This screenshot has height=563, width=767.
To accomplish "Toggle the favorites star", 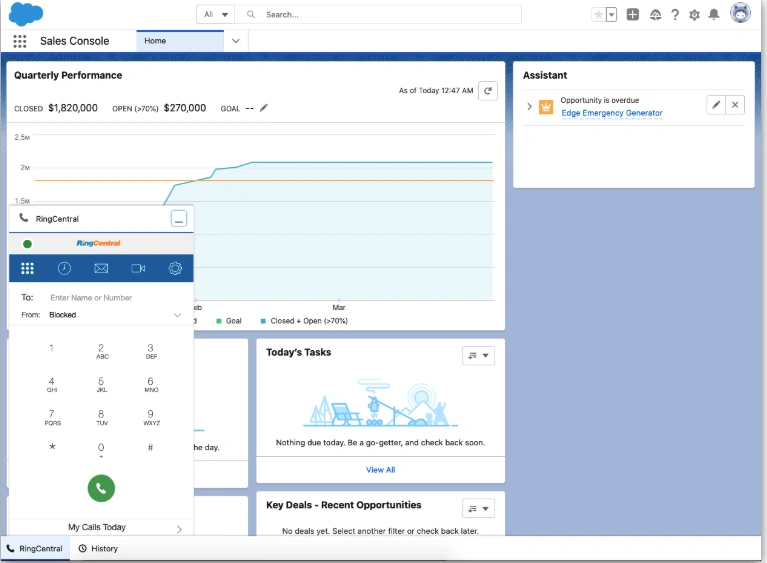I will tap(598, 14).
